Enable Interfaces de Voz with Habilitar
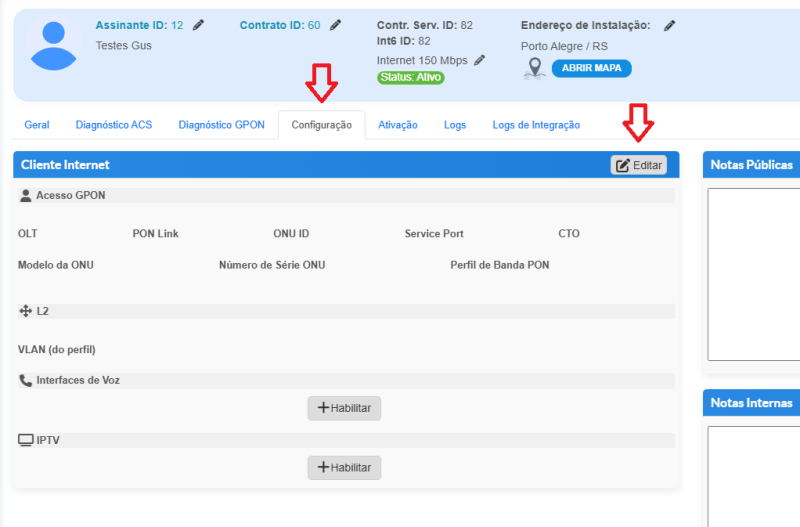Screen dimensions: 800x527 click(344, 408)
